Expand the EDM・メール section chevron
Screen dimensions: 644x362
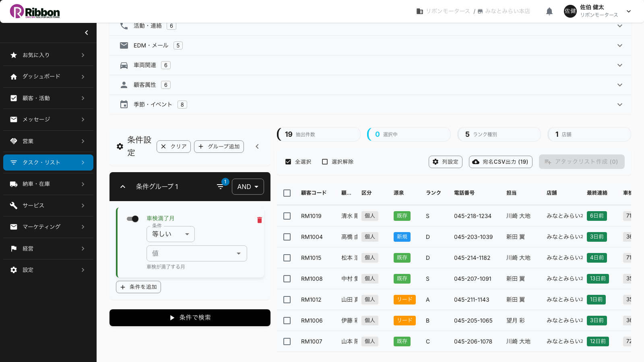[620, 45]
